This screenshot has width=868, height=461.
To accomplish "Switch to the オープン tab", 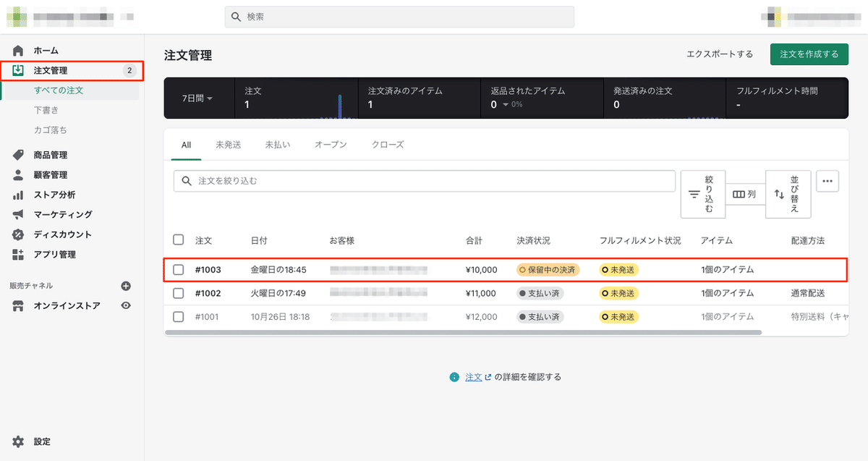I will point(331,145).
